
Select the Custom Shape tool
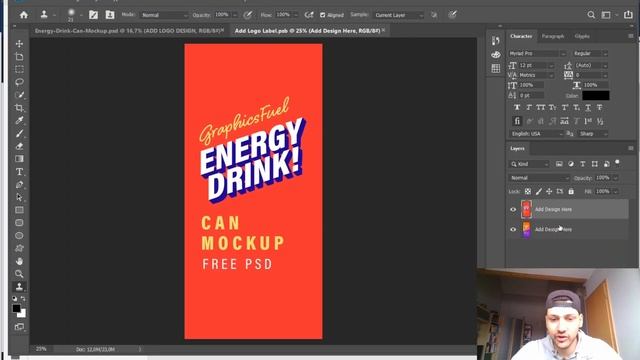[19, 248]
